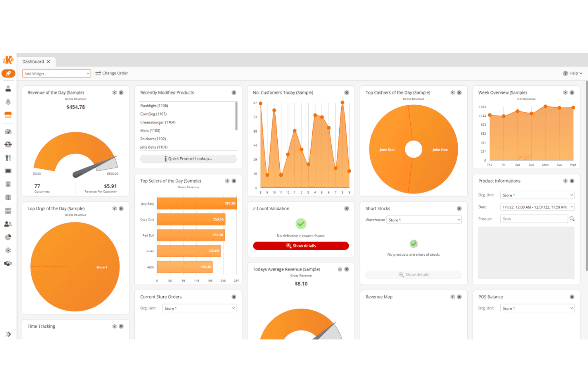Viewport: 588px width, 392px height.
Task: Open Org. Unit dropdown in Current Store Orders
Action: [x=199, y=308]
